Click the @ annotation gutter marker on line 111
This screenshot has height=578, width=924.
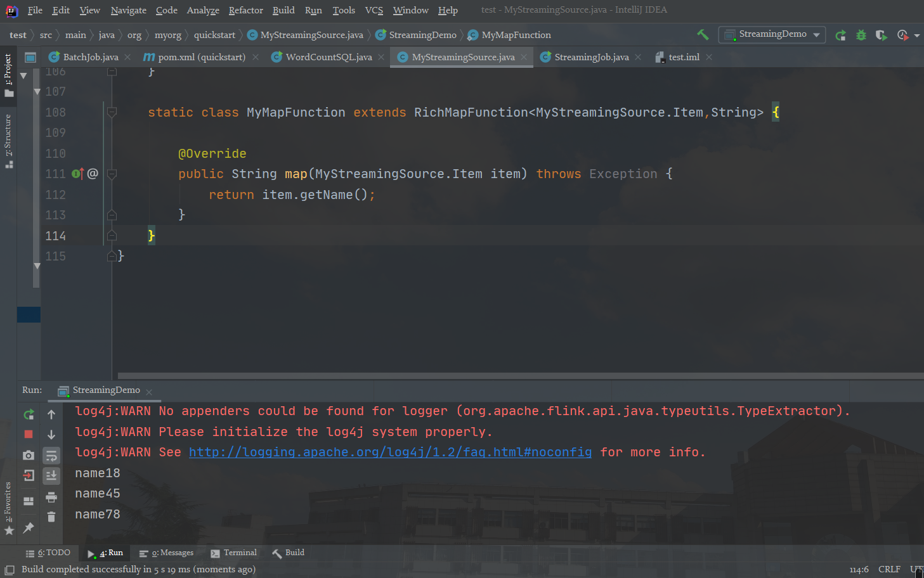pos(93,173)
